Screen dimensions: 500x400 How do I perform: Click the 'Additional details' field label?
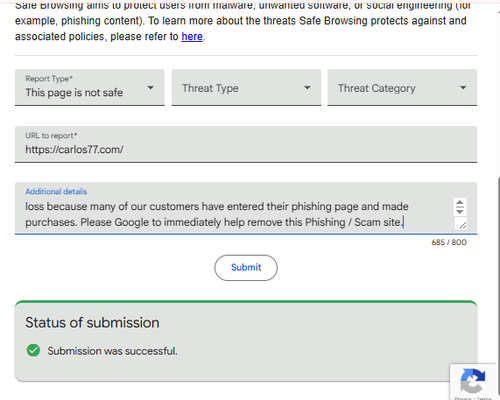click(56, 191)
